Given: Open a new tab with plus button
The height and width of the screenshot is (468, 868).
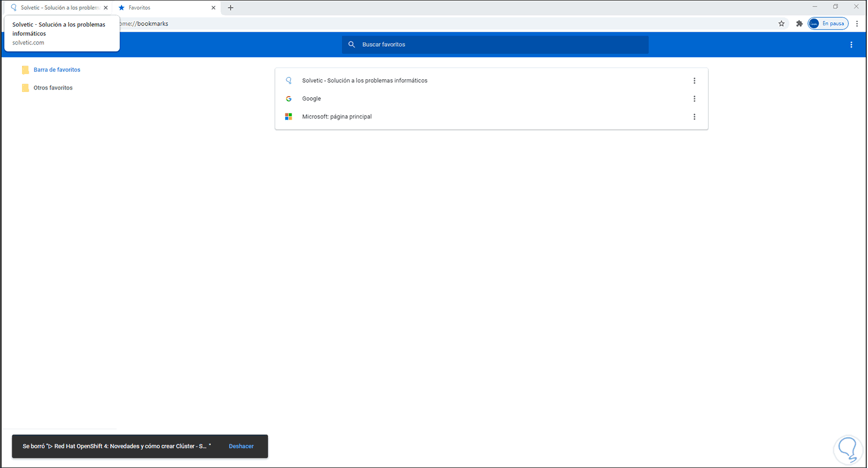Looking at the screenshot, I should [x=230, y=8].
